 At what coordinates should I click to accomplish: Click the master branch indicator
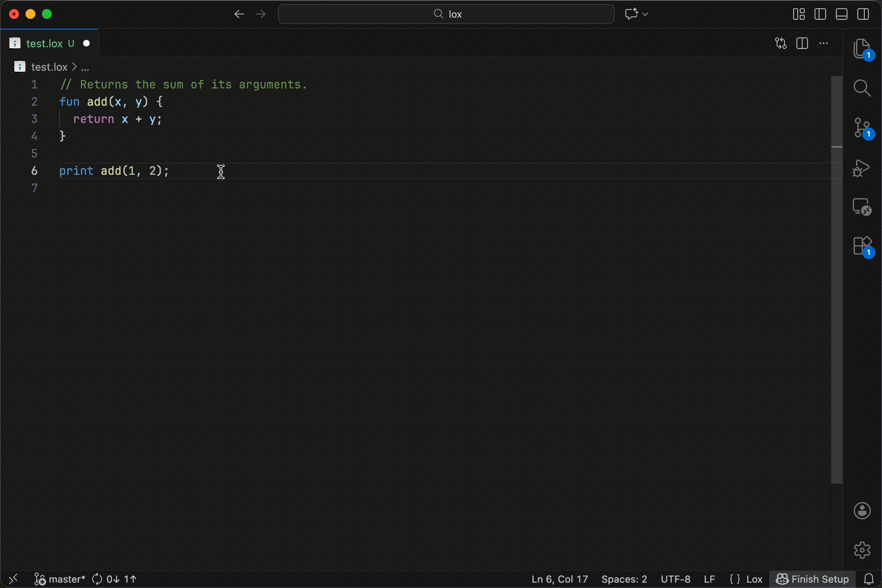click(67, 579)
